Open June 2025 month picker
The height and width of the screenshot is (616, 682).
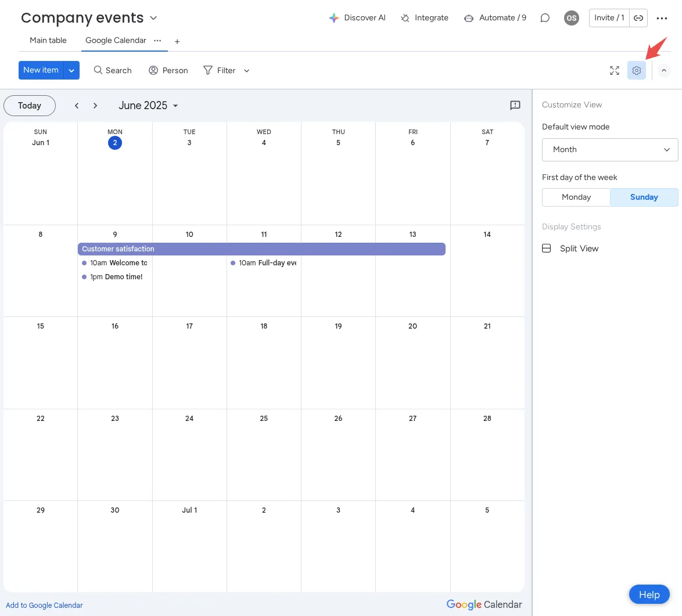point(148,106)
